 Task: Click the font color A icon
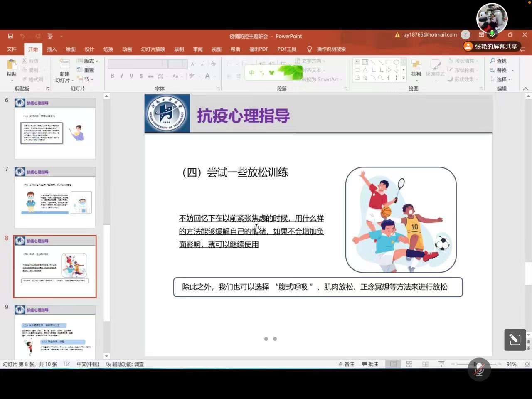point(207,76)
